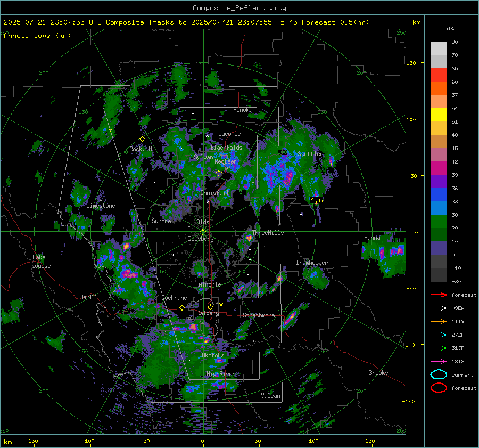Click the HighRiver city label
The height and width of the screenshot is (448, 479).
221,374
